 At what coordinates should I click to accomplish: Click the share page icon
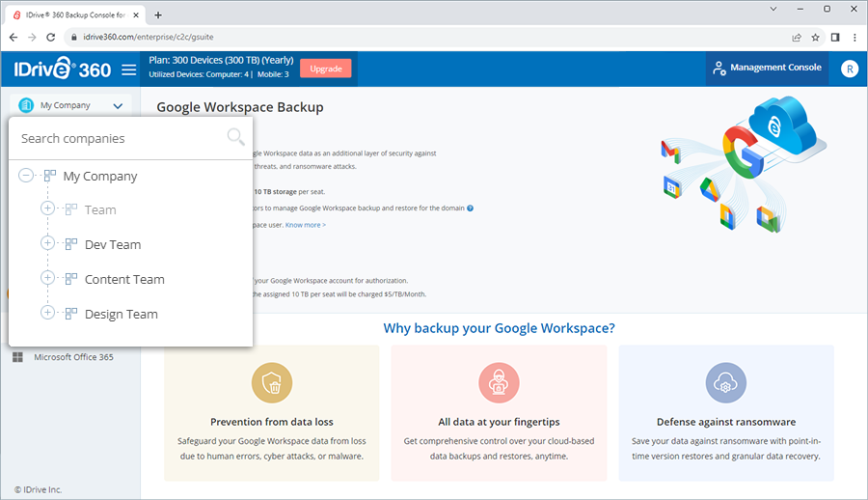coord(797,37)
